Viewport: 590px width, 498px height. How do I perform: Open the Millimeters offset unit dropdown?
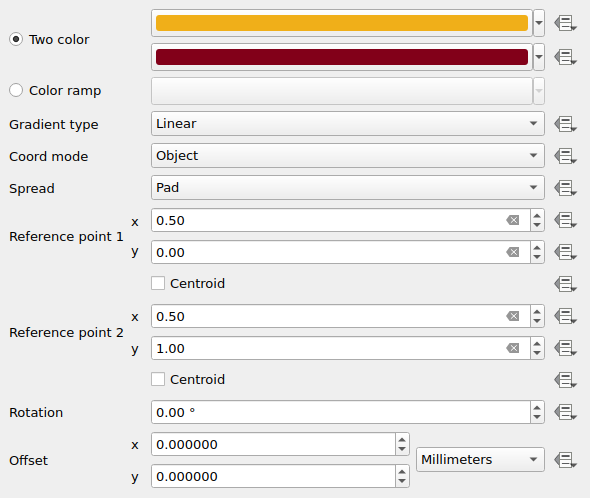480,460
